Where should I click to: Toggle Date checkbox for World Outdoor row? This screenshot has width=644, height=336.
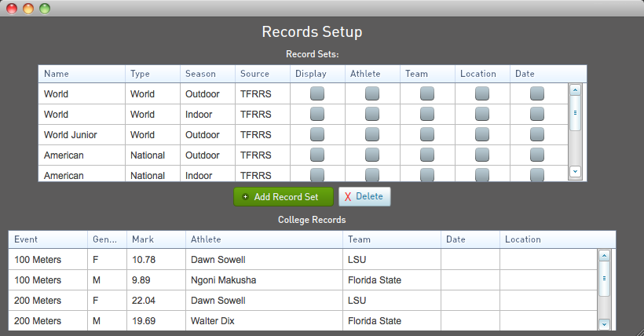537,93
